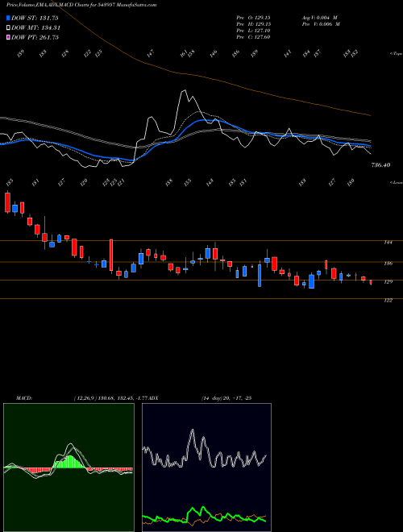Click the 'Pre L: 127.10' low value

pos(253,30)
